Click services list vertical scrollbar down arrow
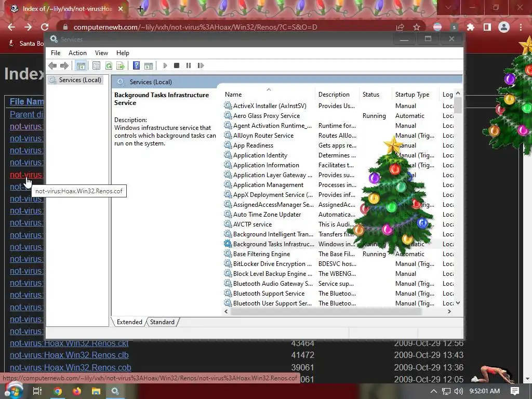532x399 pixels. (458, 303)
